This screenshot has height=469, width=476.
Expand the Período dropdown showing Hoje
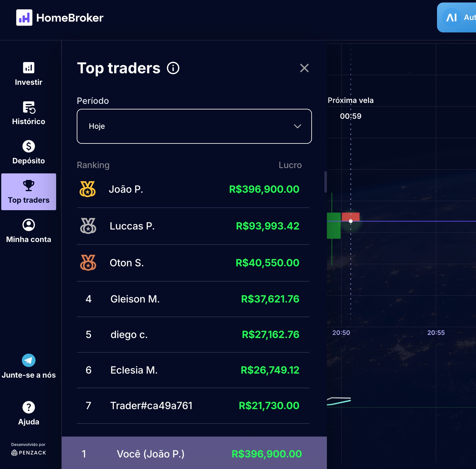pos(194,126)
